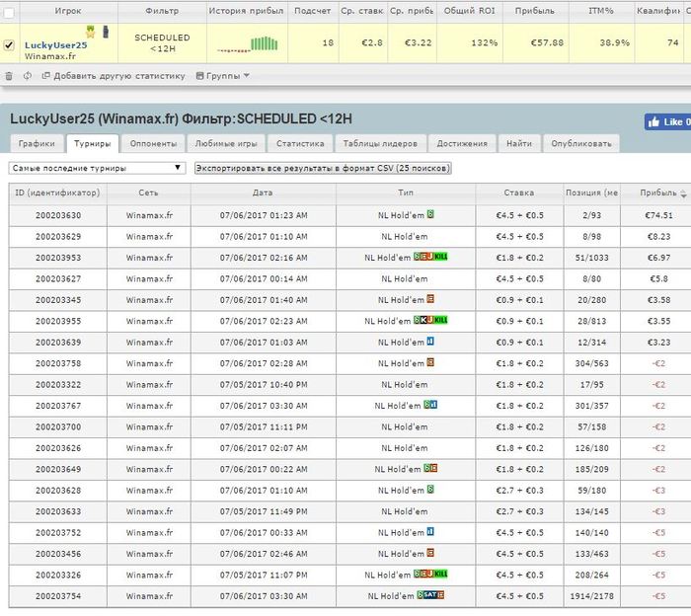691x616 pixels.
Task: Click the ITM% column header
Action: point(601,11)
